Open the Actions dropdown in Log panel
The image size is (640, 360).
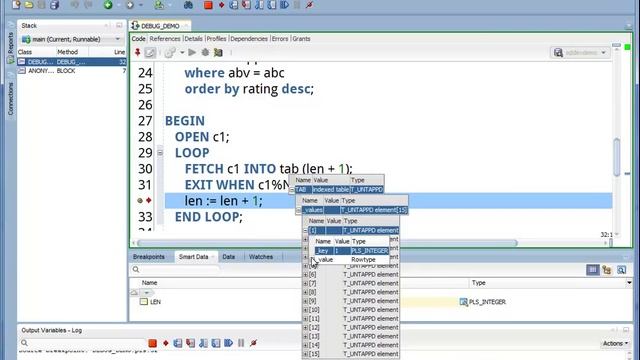616,343
